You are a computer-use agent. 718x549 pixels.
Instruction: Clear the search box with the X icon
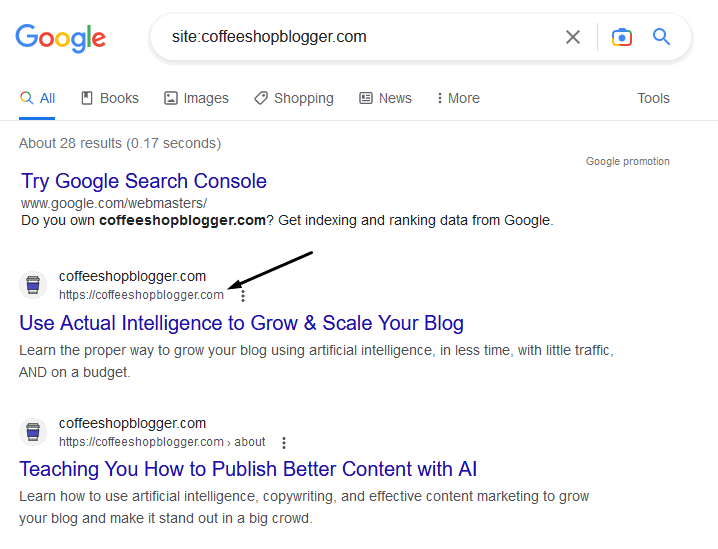[573, 38]
